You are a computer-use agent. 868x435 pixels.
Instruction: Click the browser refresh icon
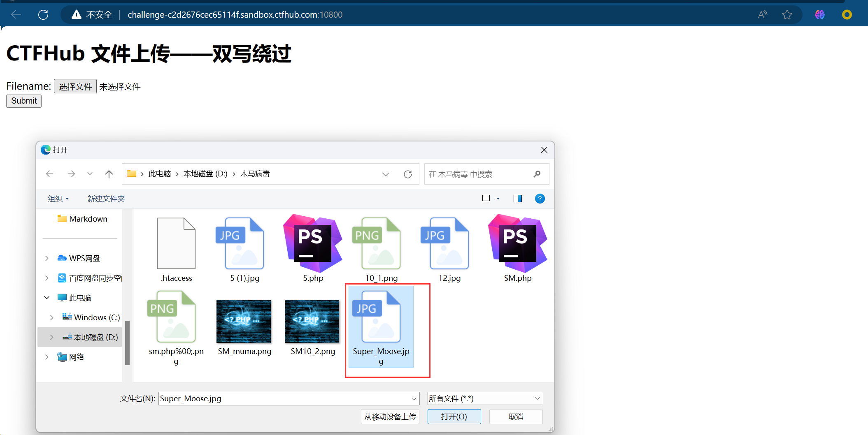[43, 15]
